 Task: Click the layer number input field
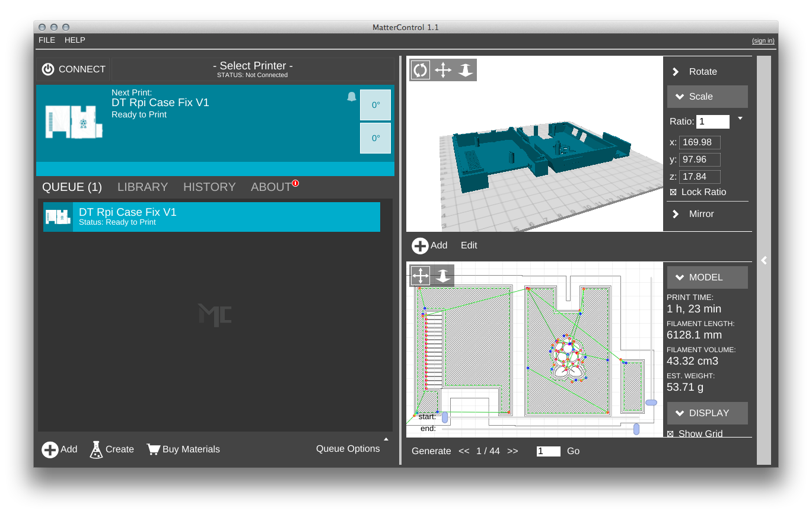(x=549, y=451)
